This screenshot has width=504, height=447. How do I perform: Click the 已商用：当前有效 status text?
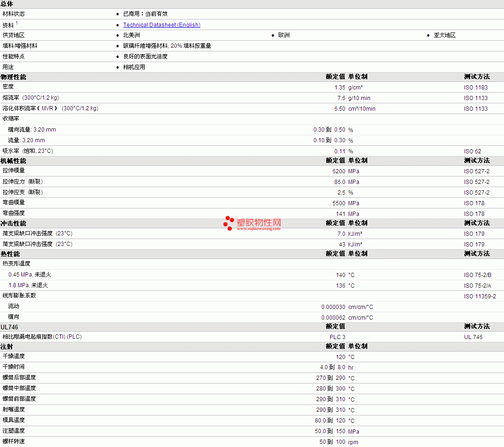(x=145, y=14)
